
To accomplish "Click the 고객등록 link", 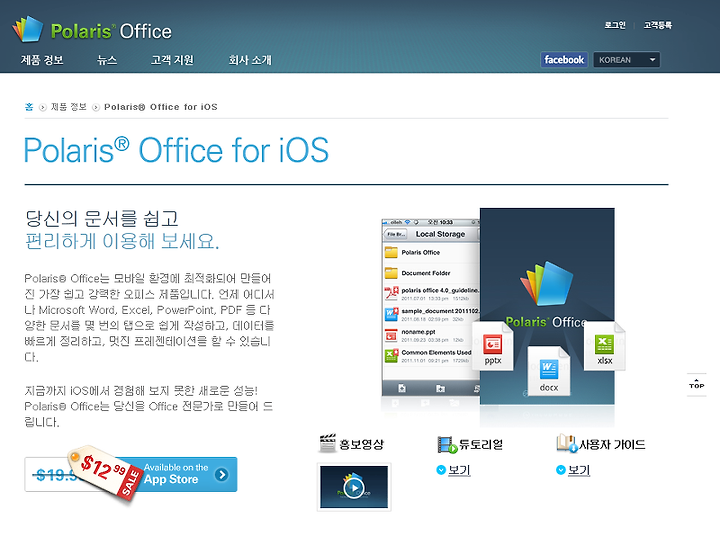I will [x=658, y=25].
